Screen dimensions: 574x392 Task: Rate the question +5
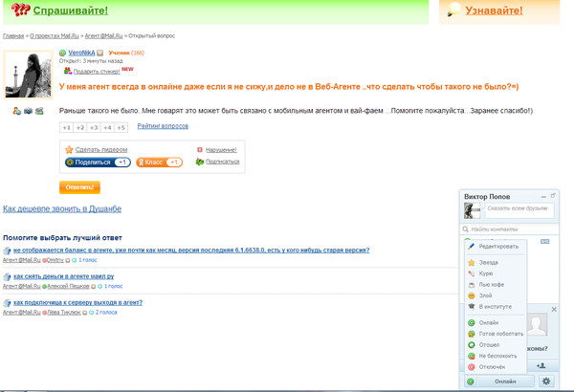121,127
